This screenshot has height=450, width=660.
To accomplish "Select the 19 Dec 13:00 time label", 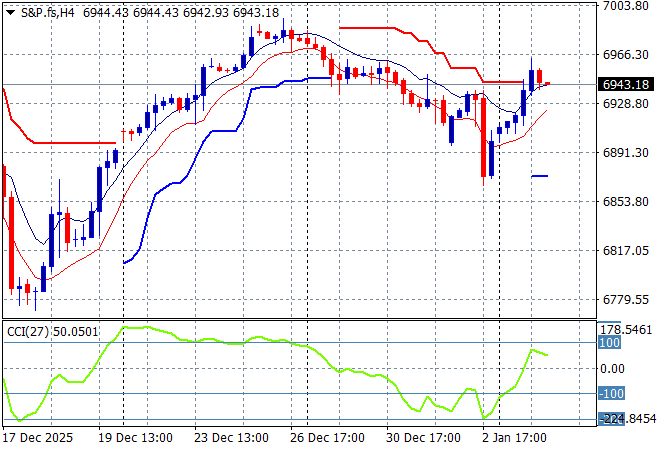I will click(135, 438).
